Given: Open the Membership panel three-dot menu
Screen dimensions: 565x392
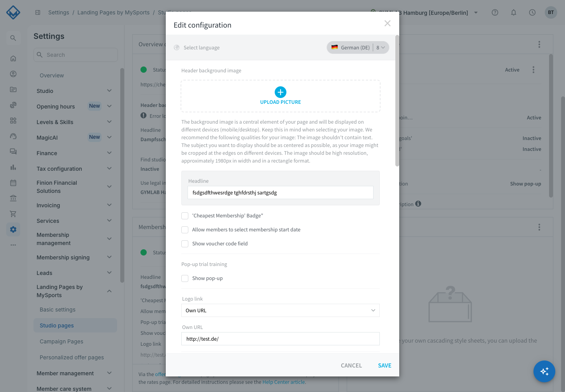Looking at the screenshot, I should click(x=539, y=227).
